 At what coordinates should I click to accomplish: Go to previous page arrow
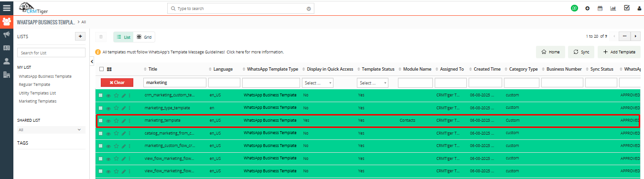(x=614, y=36)
